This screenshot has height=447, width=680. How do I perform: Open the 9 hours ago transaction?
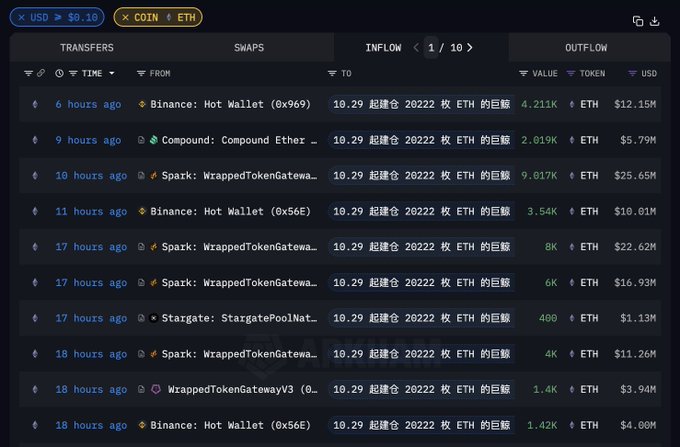(88, 140)
